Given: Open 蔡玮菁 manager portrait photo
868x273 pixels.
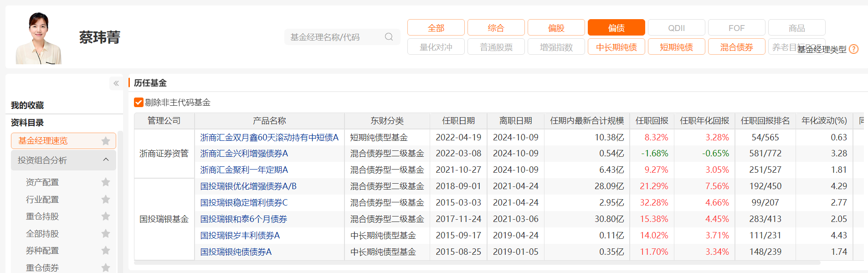Looking at the screenshot, I should [38, 38].
